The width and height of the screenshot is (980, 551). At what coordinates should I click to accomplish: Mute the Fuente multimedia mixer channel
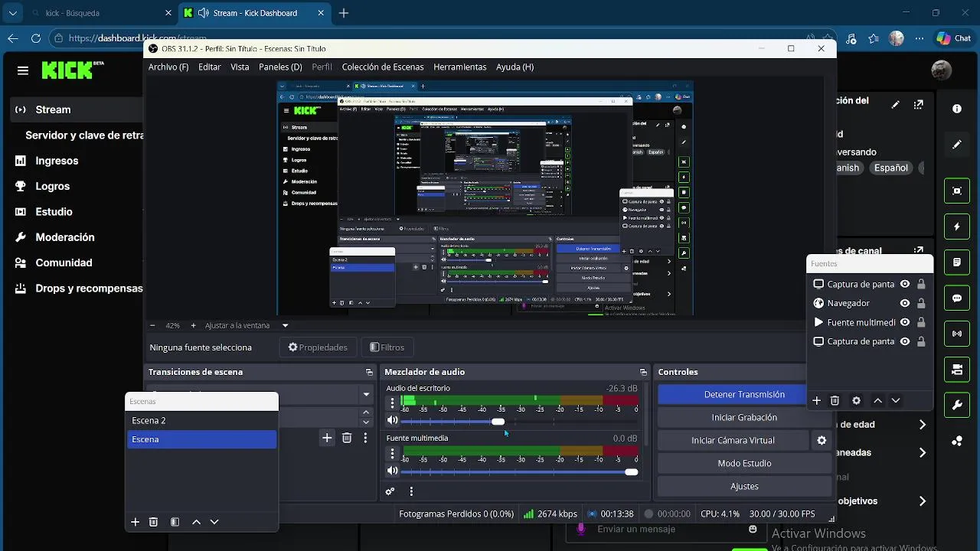(x=392, y=471)
